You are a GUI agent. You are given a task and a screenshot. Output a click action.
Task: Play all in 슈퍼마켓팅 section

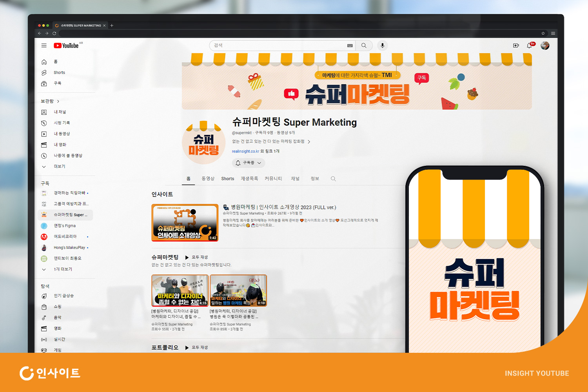click(x=196, y=258)
